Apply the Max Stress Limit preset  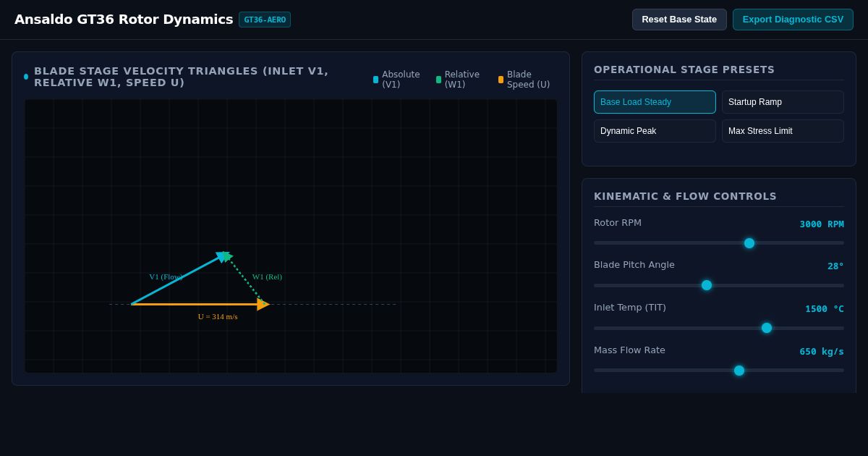coord(783,131)
